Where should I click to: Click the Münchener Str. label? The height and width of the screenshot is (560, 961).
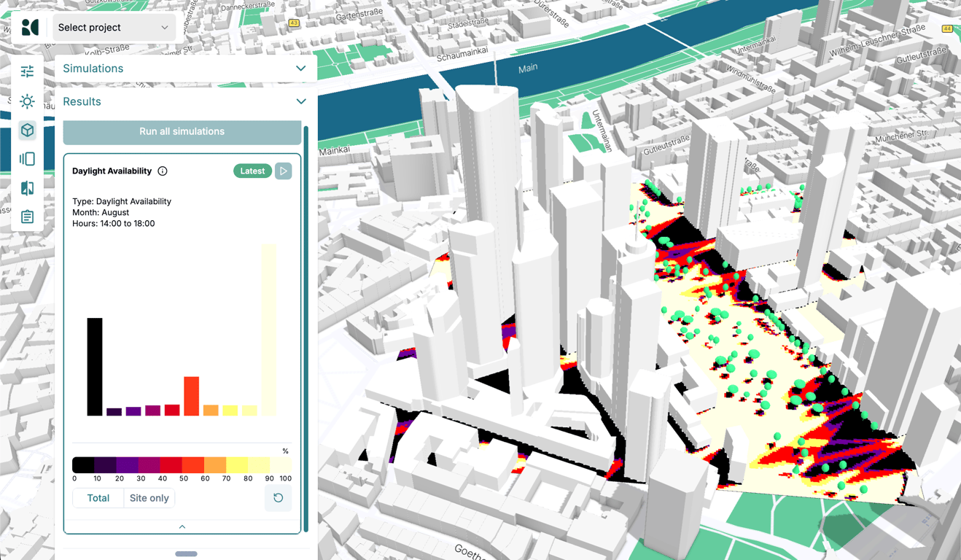click(x=900, y=136)
